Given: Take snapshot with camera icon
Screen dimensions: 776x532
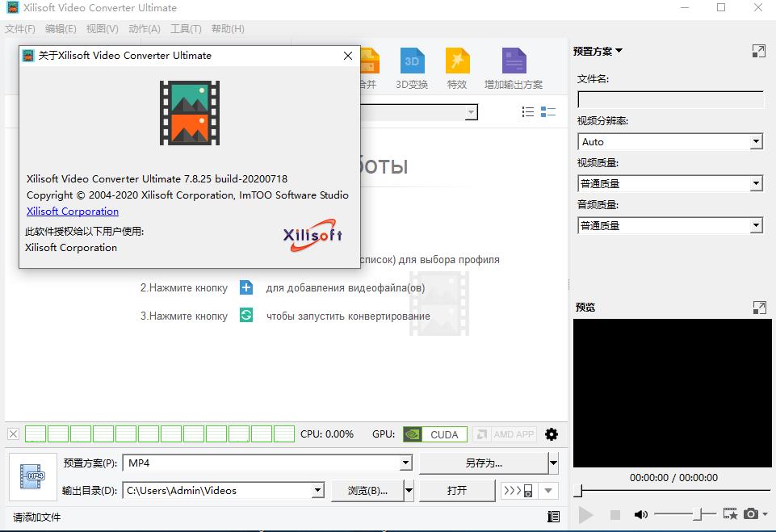Looking at the screenshot, I should (751, 513).
